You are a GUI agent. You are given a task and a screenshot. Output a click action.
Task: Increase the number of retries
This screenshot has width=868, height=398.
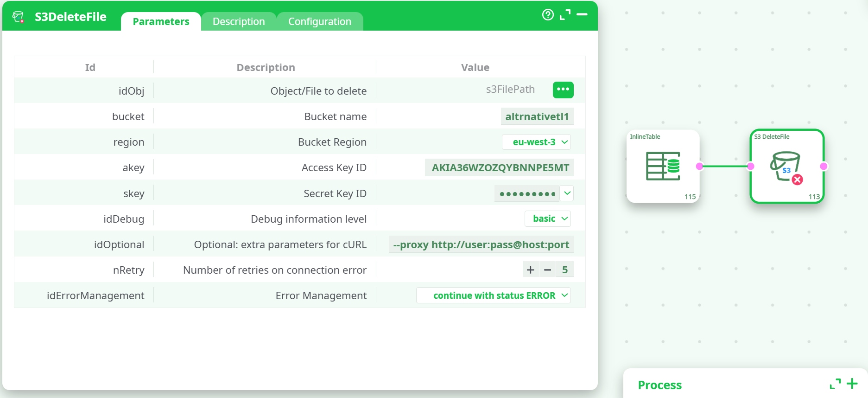(x=531, y=270)
